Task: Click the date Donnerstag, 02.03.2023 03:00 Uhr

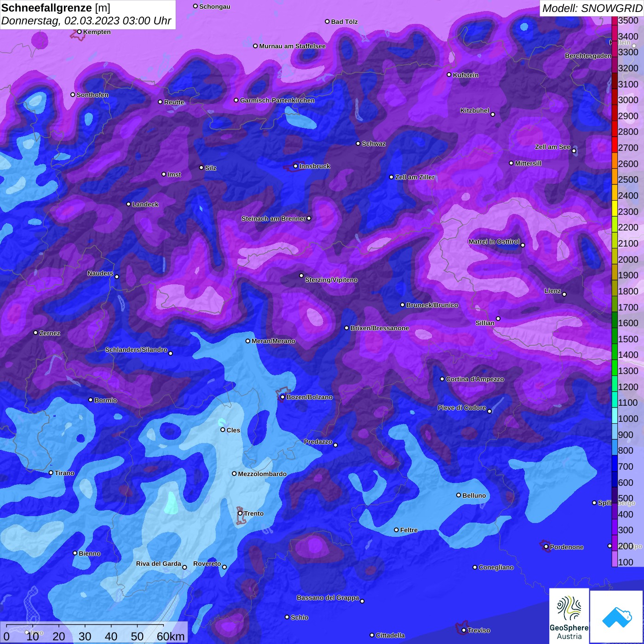Action: tap(86, 21)
